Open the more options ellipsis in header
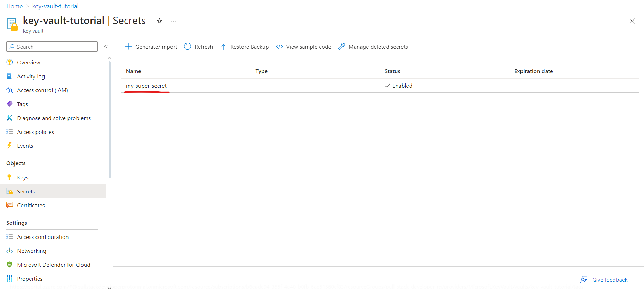The image size is (644, 289). pos(173,21)
